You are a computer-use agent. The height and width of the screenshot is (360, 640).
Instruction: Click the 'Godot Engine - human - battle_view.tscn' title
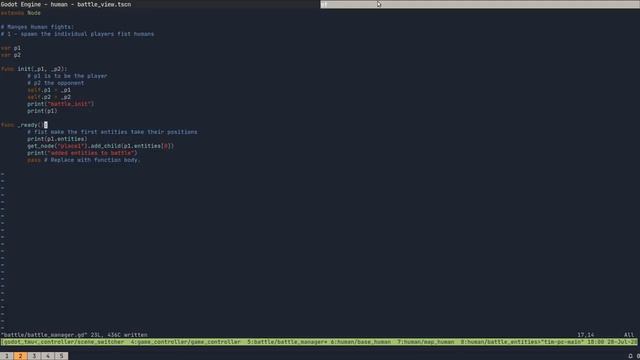pos(66,4)
